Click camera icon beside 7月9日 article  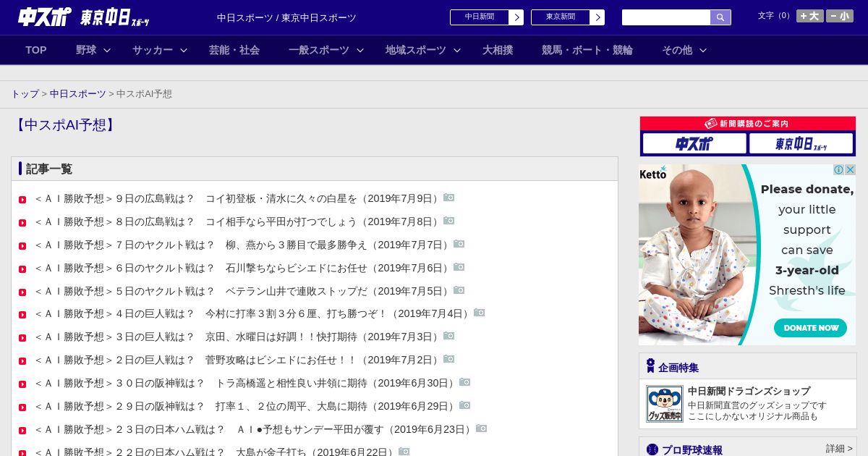coord(449,198)
